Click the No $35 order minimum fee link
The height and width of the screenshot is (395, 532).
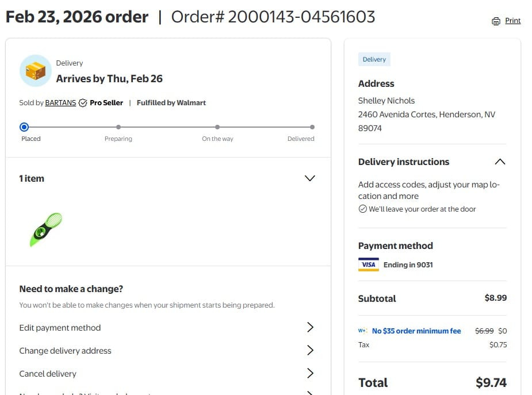(x=416, y=331)
